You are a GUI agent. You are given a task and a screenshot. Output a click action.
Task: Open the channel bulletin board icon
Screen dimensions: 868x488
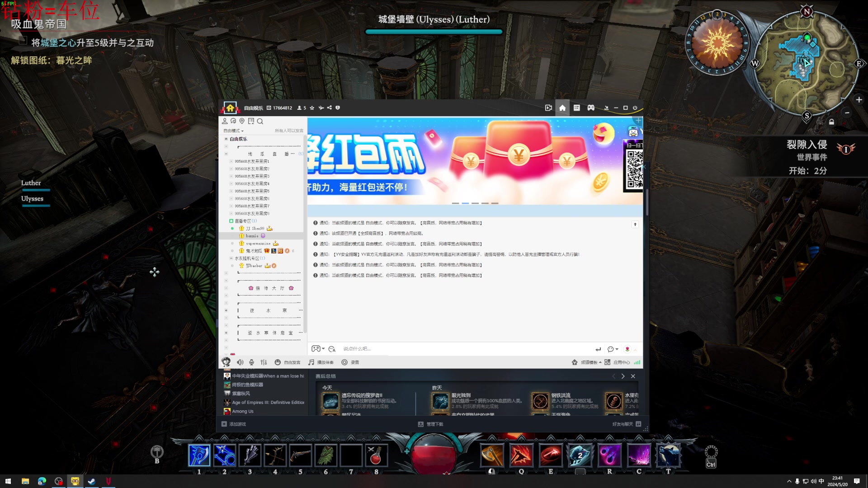[251, 121]
